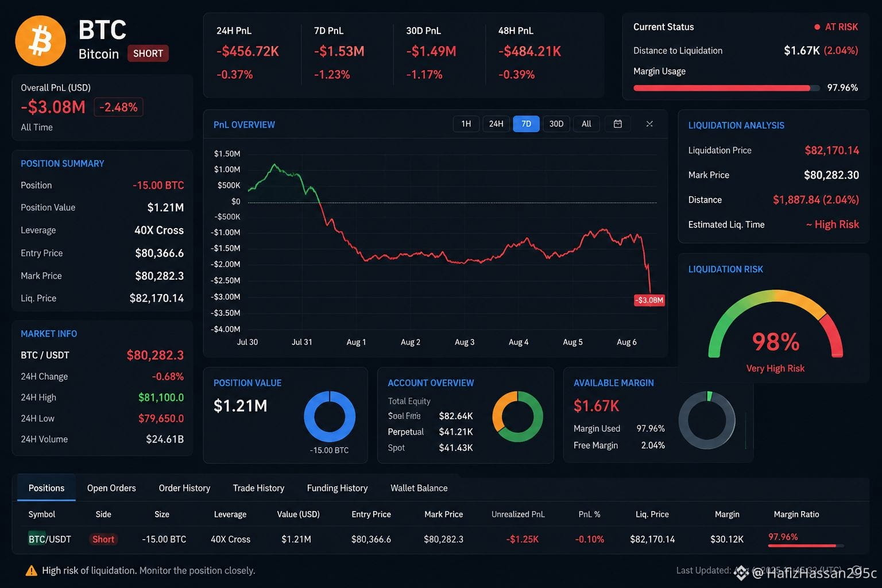Click the orange-green Account Overview donut chart
882x588 pixels.
click(517, 417)
